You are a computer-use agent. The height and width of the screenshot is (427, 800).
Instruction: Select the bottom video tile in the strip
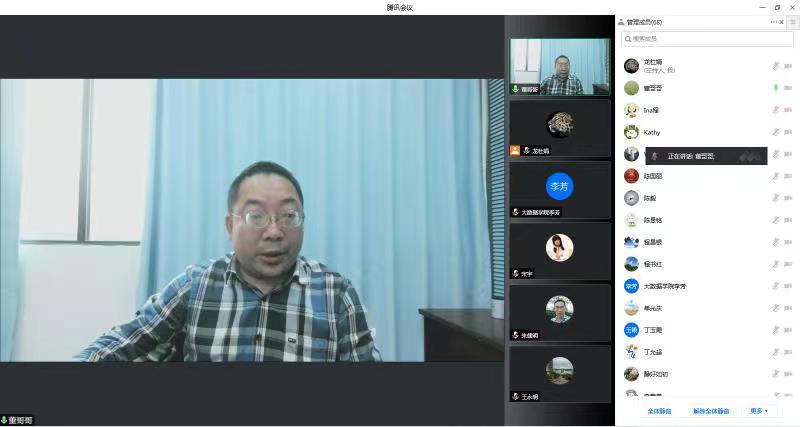[559, 373]
